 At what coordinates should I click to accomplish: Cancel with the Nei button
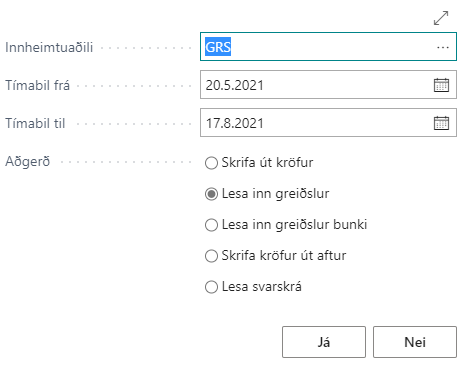coord(415,342)
